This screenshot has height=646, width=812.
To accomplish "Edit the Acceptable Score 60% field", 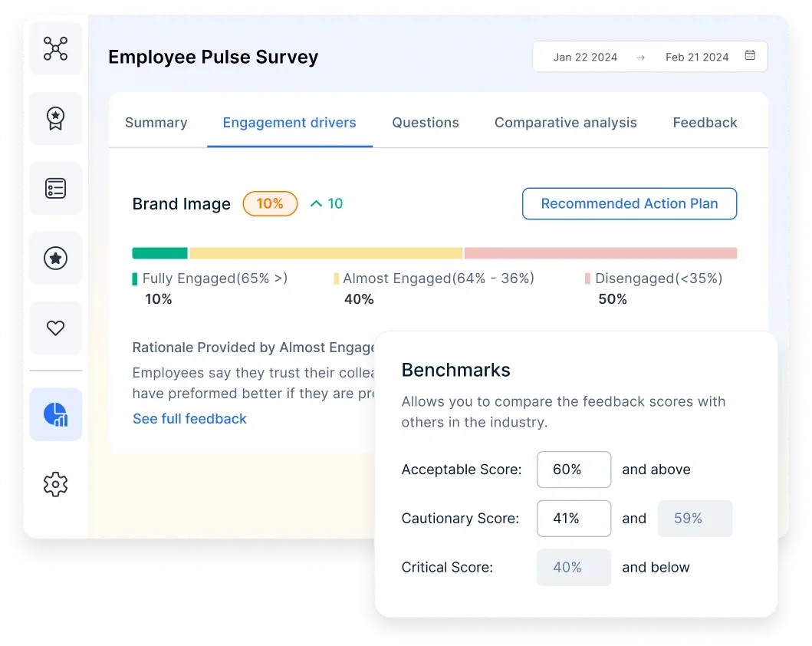I will tap(574, 470).
